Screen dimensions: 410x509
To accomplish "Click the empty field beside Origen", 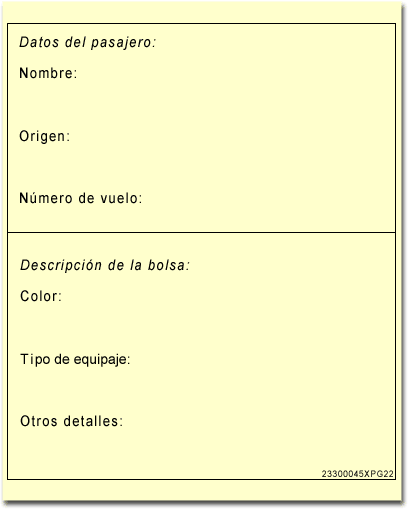I will pyautogui.click(x=232, y=136).
